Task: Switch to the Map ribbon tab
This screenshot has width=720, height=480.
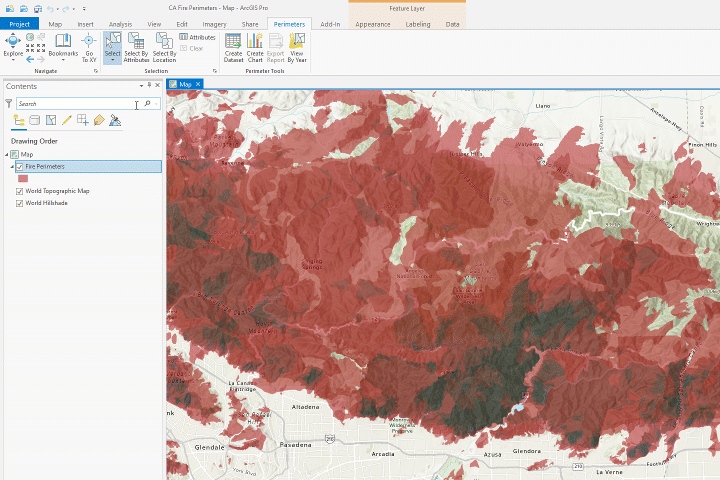Action: point(55,24)
